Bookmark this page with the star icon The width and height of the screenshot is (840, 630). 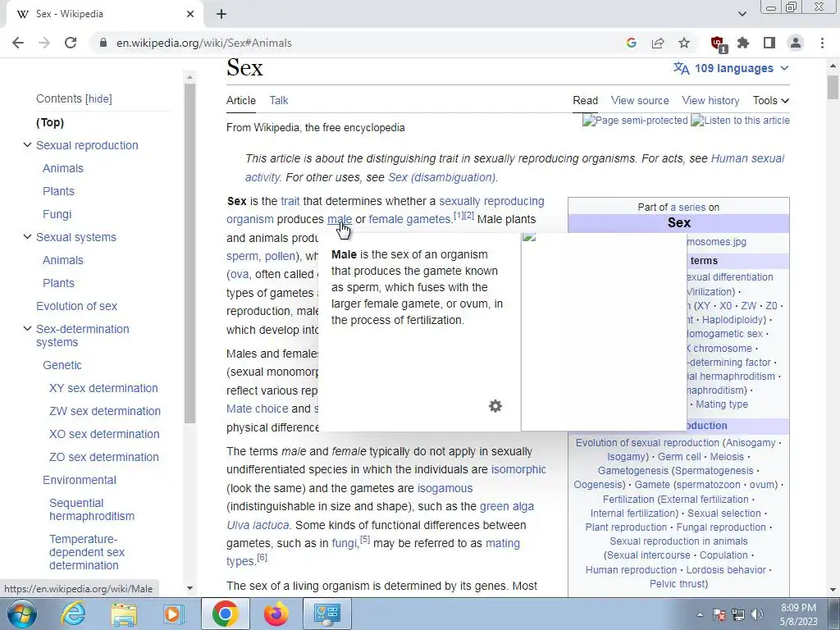684,43
